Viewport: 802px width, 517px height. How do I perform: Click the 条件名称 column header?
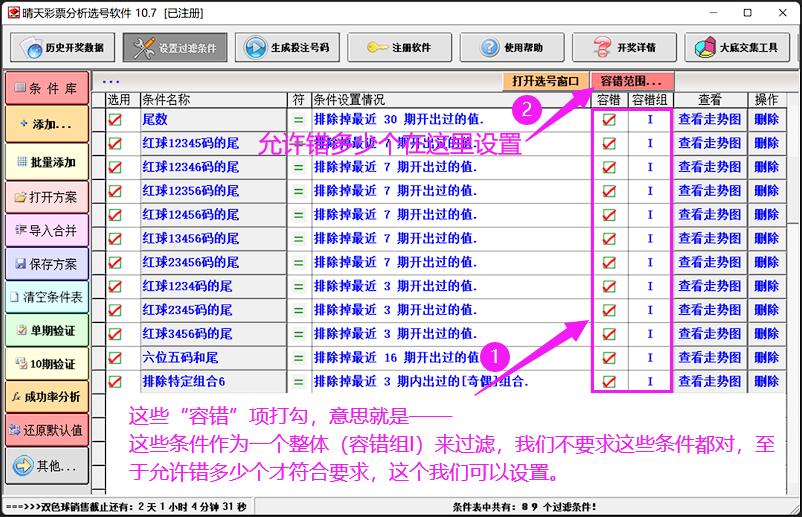[166, 100]
